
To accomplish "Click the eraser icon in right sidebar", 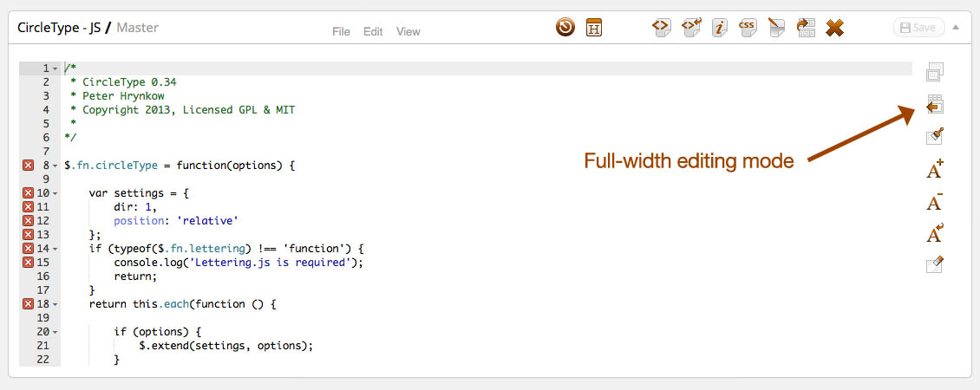I will [934, 265].
